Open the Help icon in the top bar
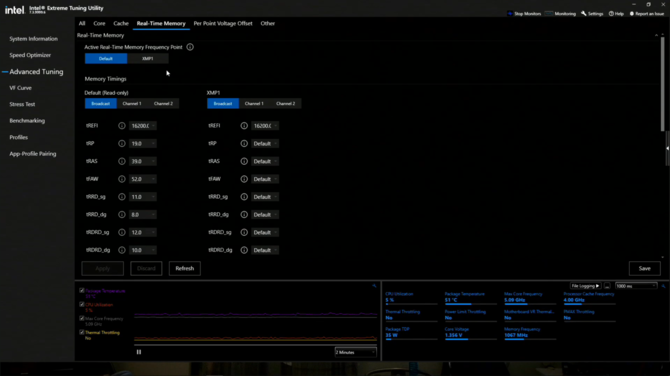Screen dimensions: 670x376 [x=611, y=14]
